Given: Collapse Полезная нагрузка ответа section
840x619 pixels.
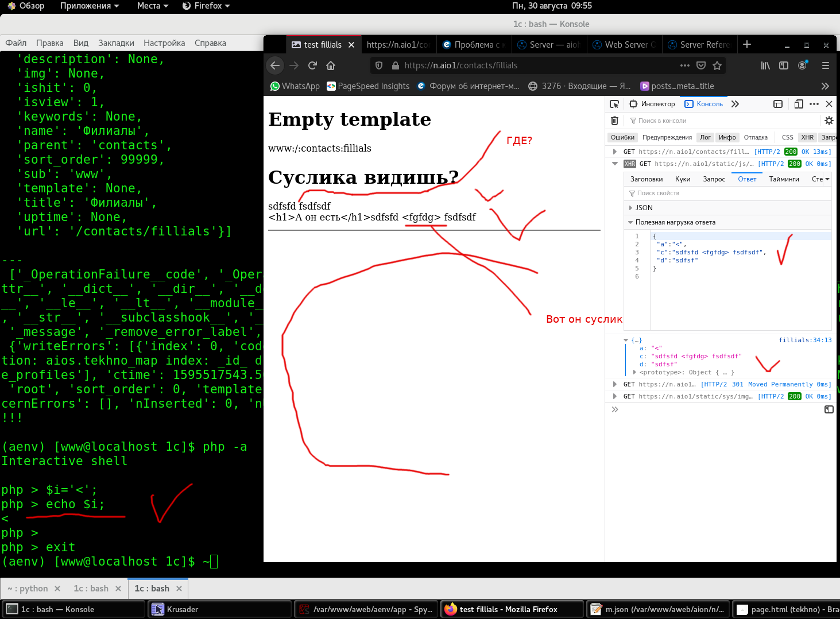Looking at the screenshot, I should pyautogui.click(x=630, y=222).
